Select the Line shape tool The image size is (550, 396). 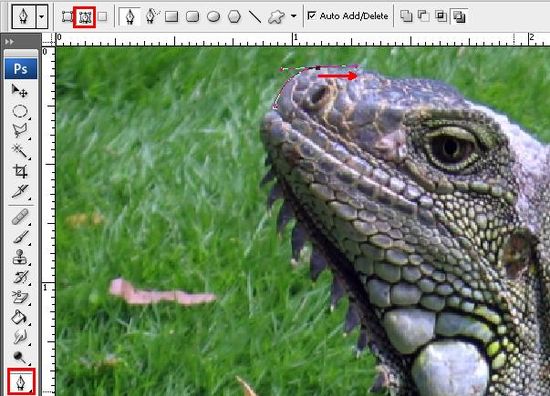[x=255, y=16]
